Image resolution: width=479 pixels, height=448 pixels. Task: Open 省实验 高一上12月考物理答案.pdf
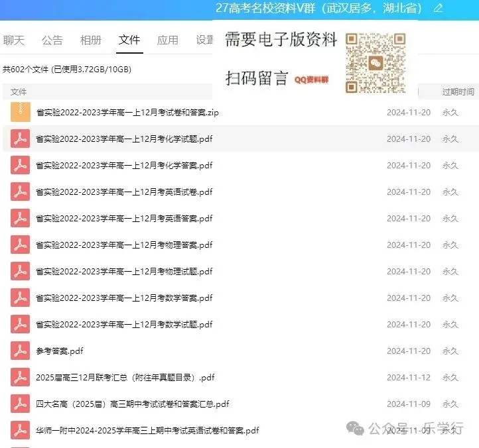pyautogui.click(x=124, y=245)
